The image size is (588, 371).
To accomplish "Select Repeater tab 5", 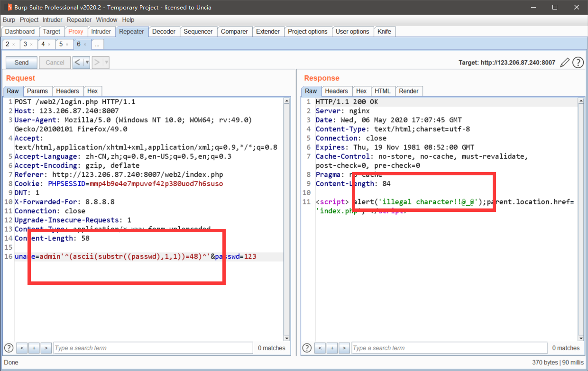I will coord(61,44).
